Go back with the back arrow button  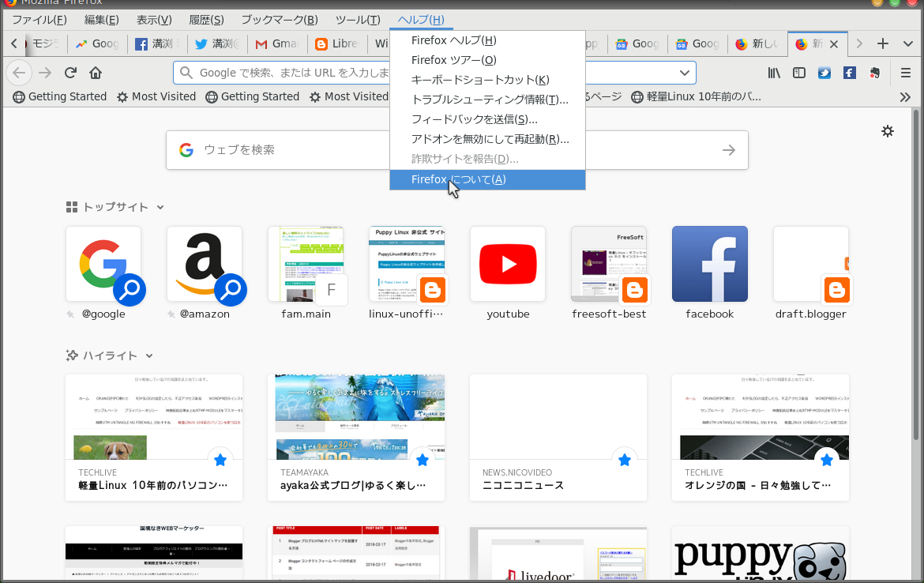19,73
